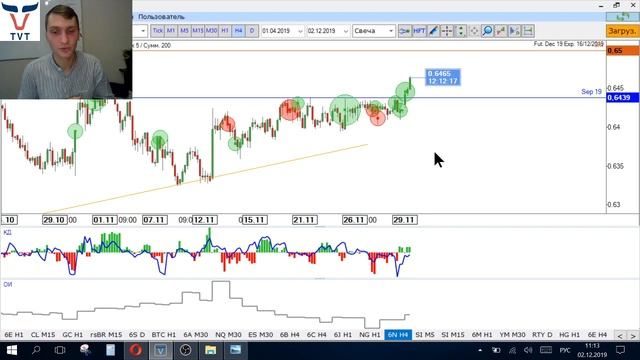Toggle the HFT toolbar button

[x=419, y=31]
